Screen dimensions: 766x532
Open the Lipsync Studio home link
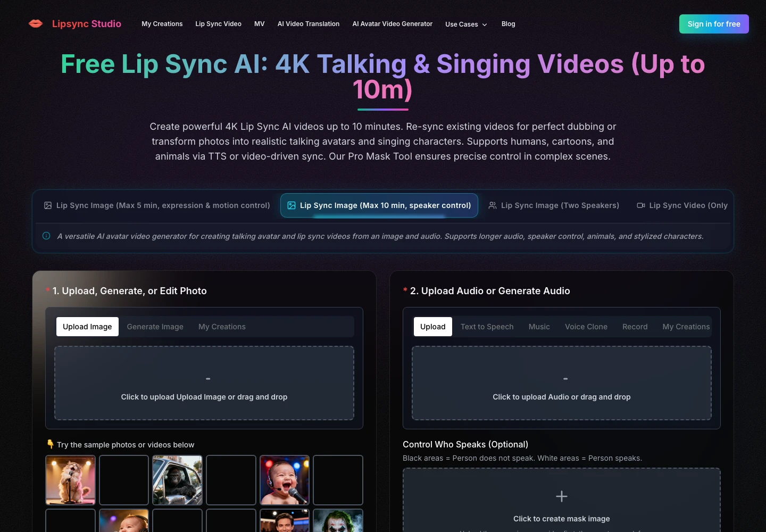click(x=86, y=24)
